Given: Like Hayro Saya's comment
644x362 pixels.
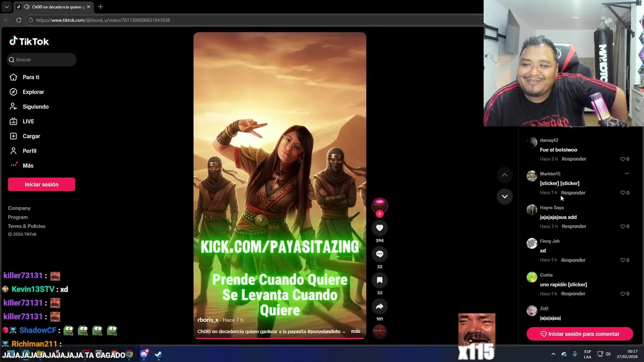Looking at the screenshot, I should click(623, 226).
